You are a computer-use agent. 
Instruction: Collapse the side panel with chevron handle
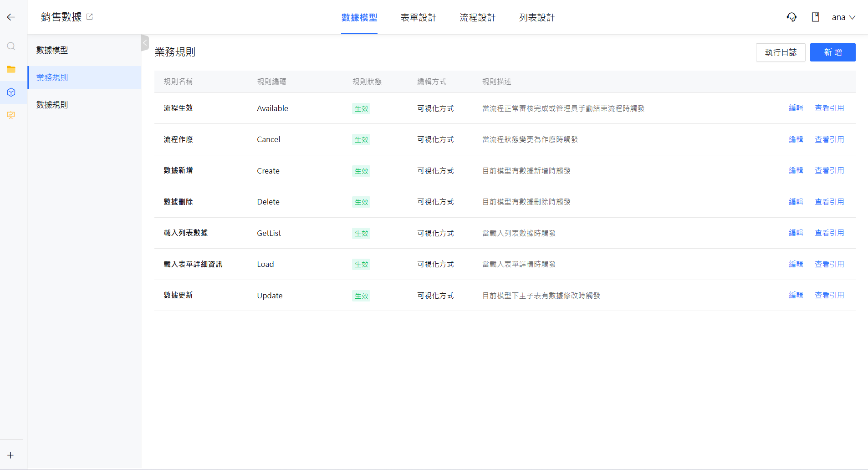click(145, 43)
